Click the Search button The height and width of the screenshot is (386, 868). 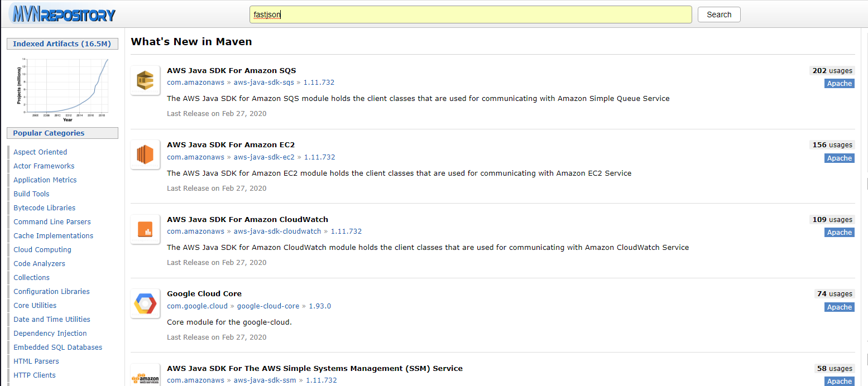(719, 15)
